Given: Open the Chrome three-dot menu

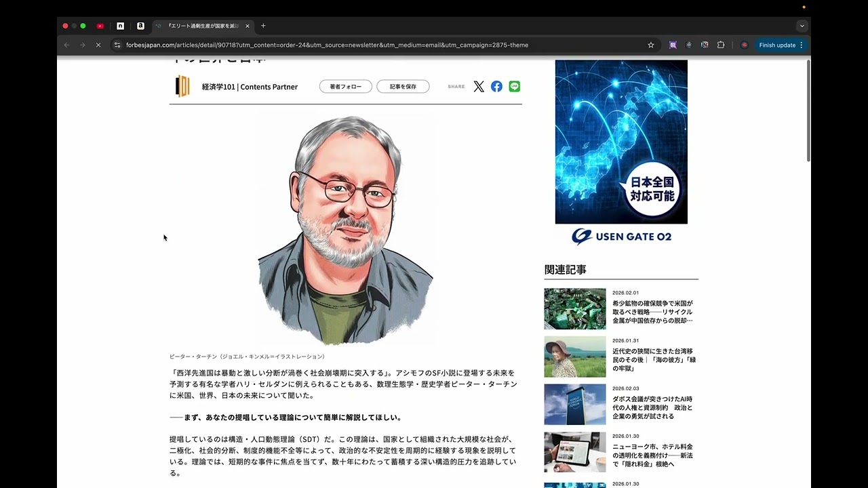Looking at the screenshot, I should (802, 45).
